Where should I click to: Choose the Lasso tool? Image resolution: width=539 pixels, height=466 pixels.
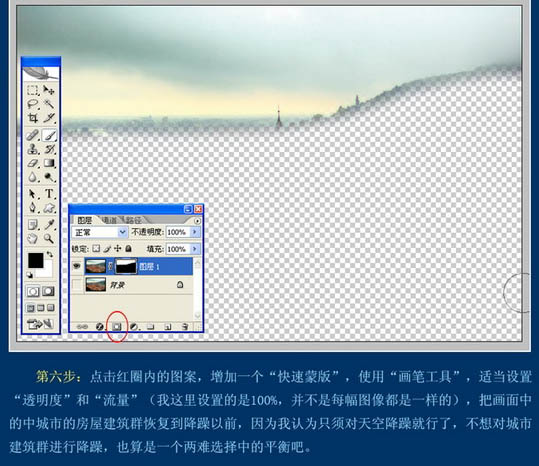(x=33, y=104)
